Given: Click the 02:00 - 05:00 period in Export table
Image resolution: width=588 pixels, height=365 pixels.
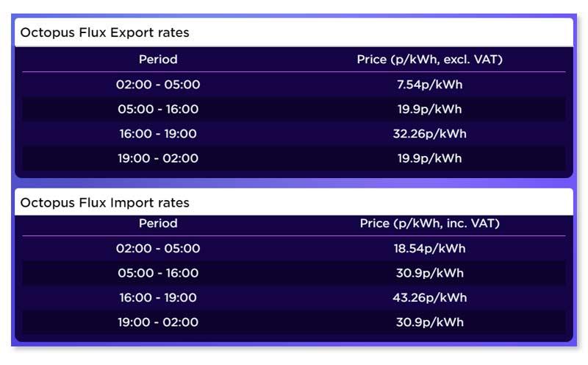Looking at the screenshot, I should click(158, 85).
